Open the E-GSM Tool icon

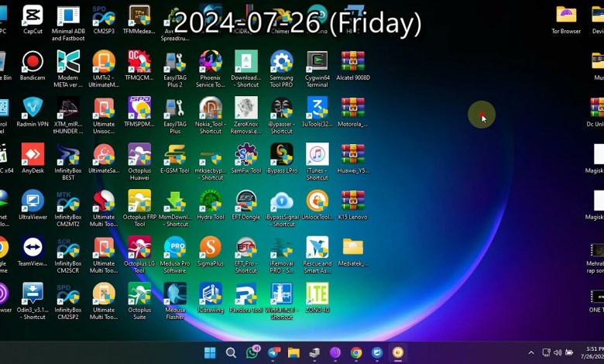point(175,154)
